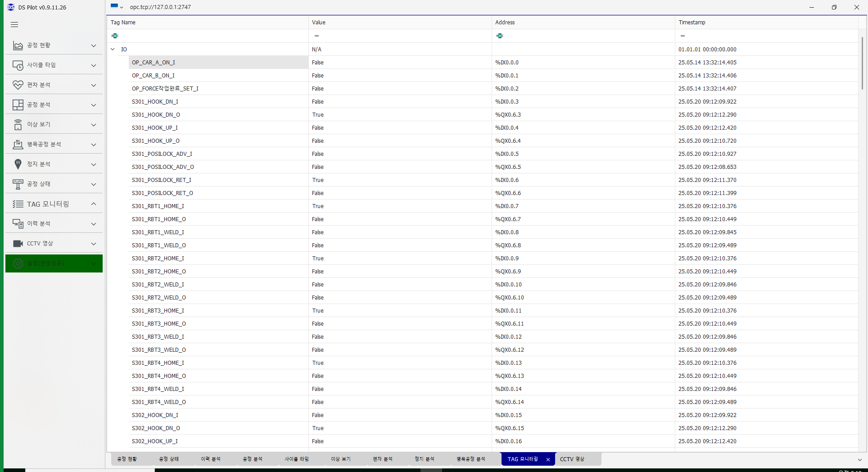
Task: Collapse the IO tree node
Action: 113,50
